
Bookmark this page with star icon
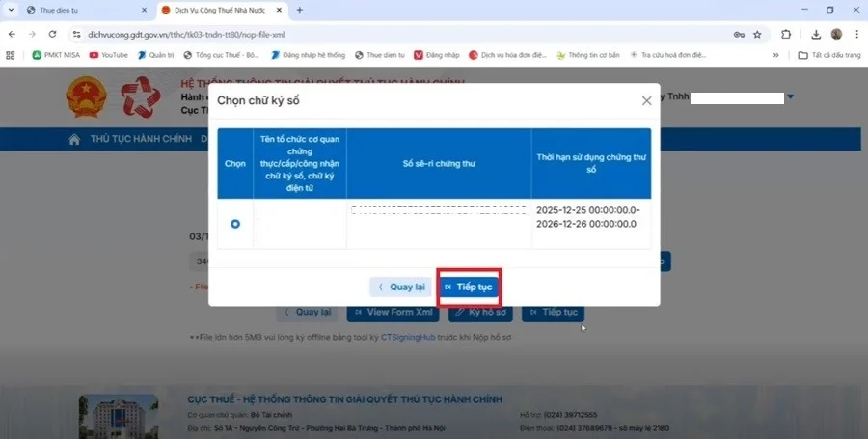(x=757, y=33)
